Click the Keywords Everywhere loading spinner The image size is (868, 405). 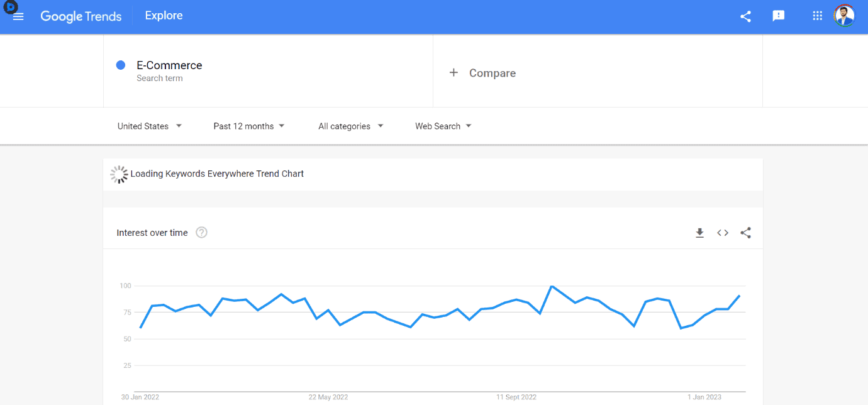click(119, 174)
